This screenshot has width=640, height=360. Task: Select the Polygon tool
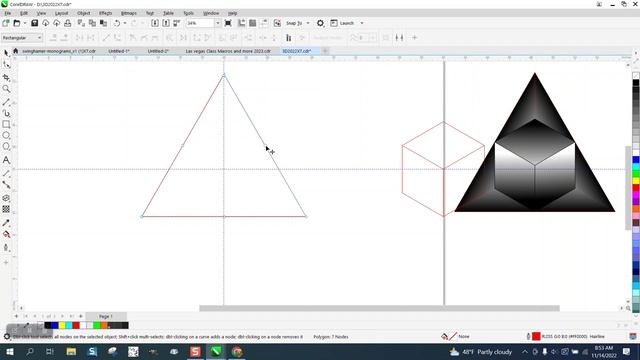tap(6, 147)
